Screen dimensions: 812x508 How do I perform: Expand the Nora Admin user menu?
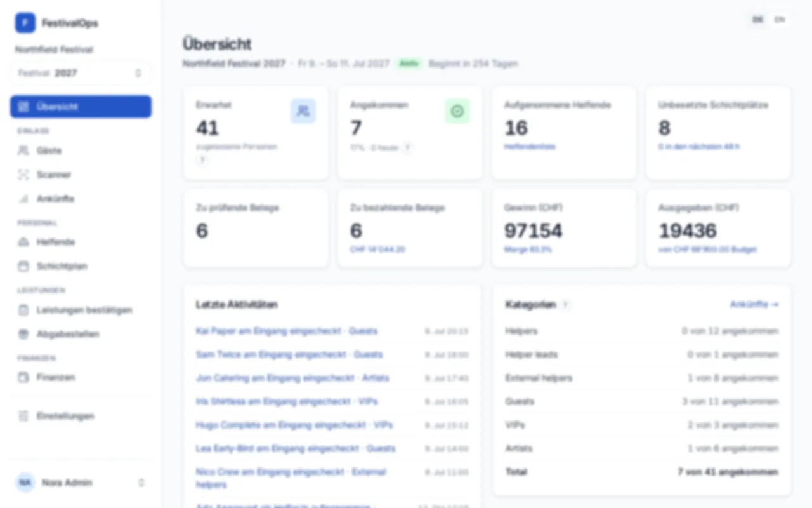tap(81, 483)
